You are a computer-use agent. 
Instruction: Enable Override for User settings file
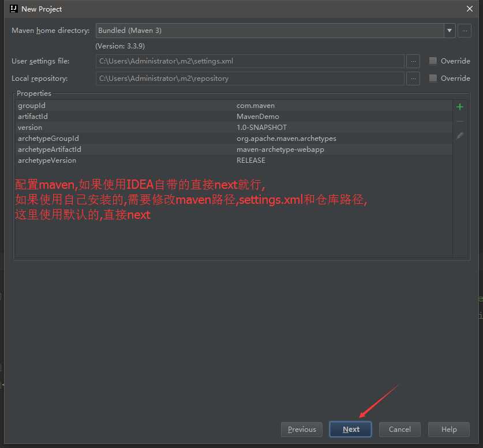[433, 61]
